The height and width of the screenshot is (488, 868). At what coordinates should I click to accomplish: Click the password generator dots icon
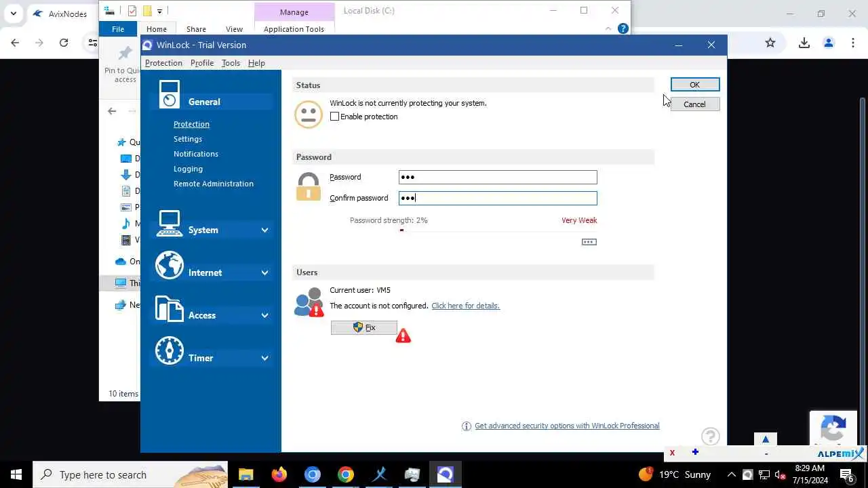589,242
